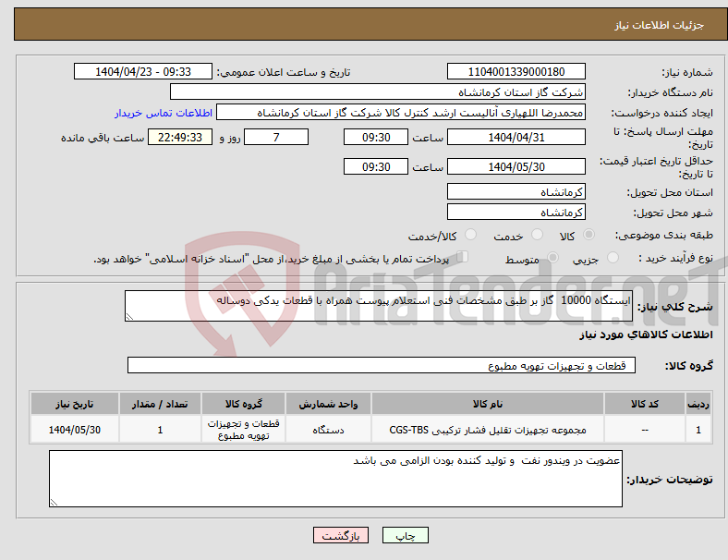
Task: Open buyer contact information link
Action: click(164, 113)
